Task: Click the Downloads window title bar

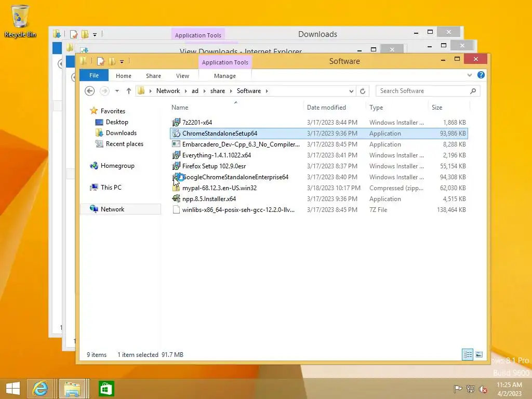Action: tap(317, 34)
